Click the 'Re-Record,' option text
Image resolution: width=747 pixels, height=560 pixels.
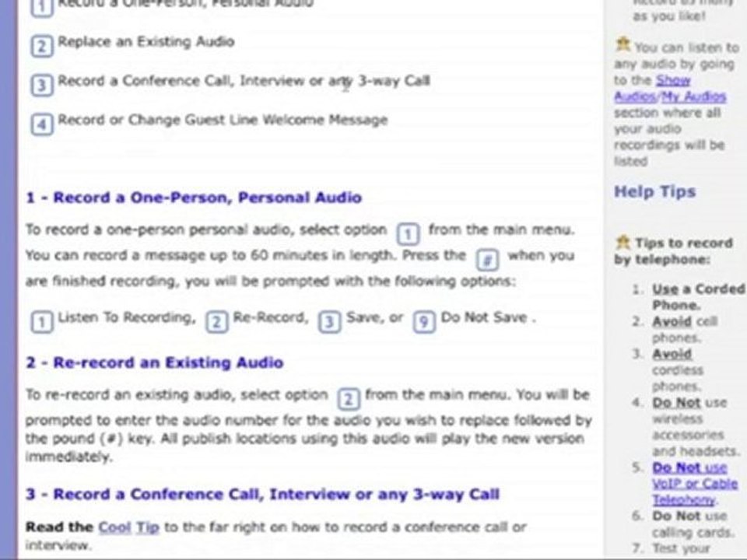[x=271, y=317]
